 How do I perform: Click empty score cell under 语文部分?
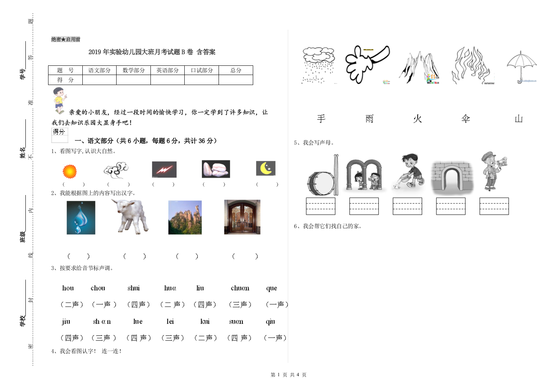[x=99, y=80]
